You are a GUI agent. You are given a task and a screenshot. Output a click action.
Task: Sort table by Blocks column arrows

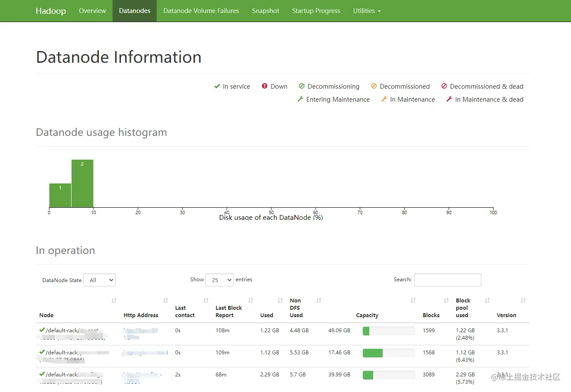[x=446, y=300]
